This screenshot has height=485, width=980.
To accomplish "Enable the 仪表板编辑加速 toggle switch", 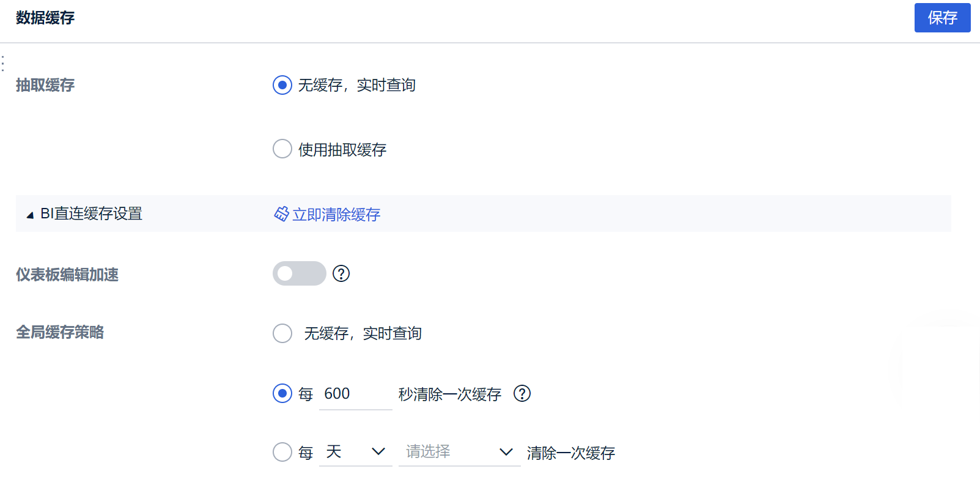I will tap(299, 273).
